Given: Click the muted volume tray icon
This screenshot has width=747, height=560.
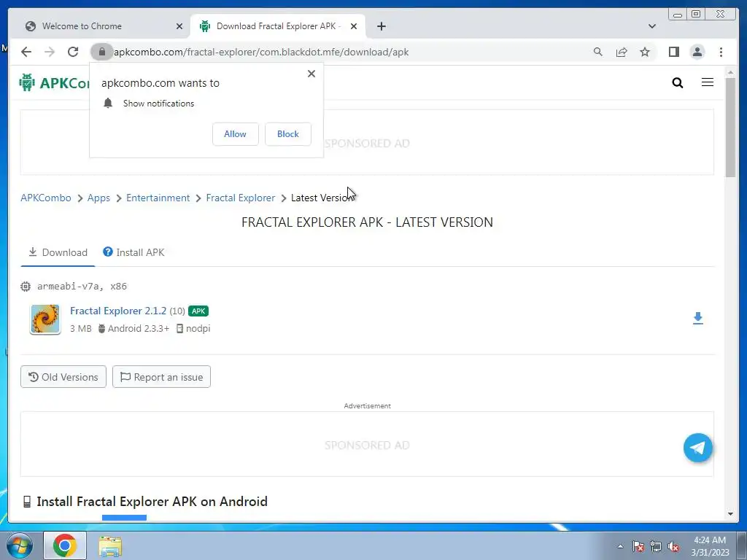Looking at the screenshot, I should (673, 547).
